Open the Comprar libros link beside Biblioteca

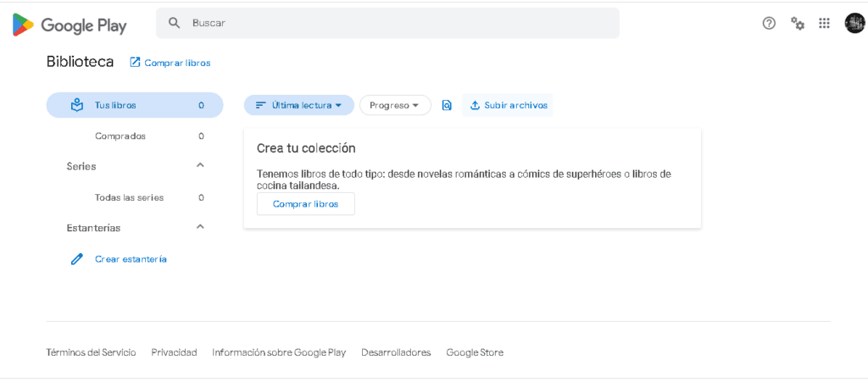(177, 63)
